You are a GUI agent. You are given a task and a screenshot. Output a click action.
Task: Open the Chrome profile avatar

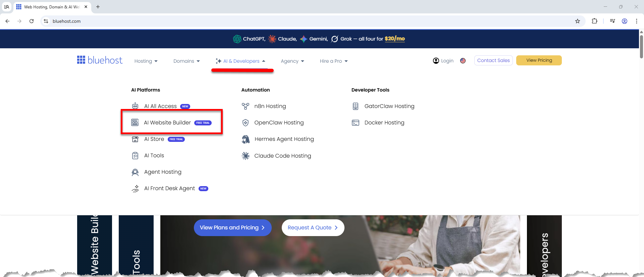[x=625, y=21]
